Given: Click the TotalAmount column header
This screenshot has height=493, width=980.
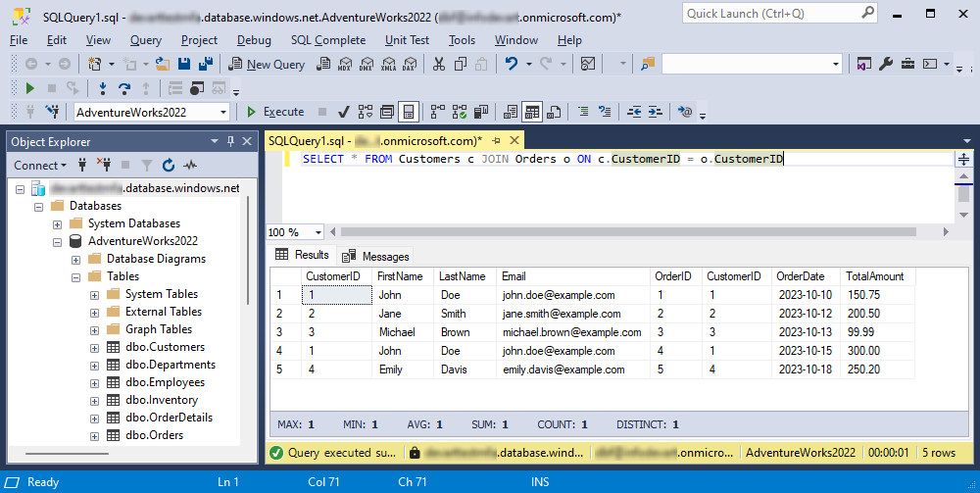Looking at the screenshot, I should pyautogui.click(x=875, y=276).
